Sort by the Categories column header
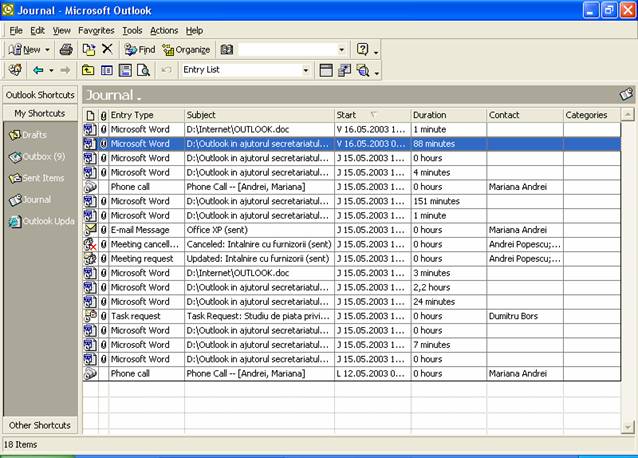 tap(592, 115)
